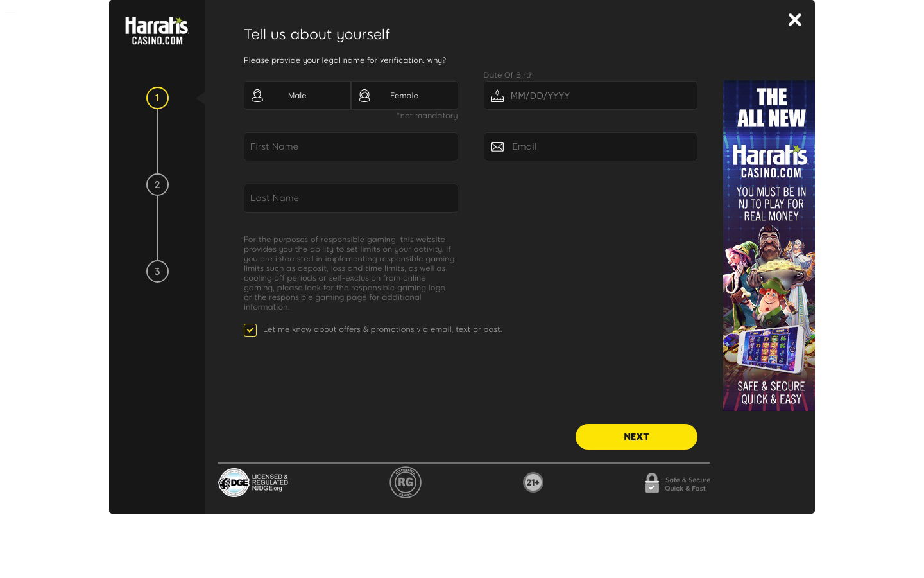
Task: Click the 21+ age badge
Action: point(533,482)
